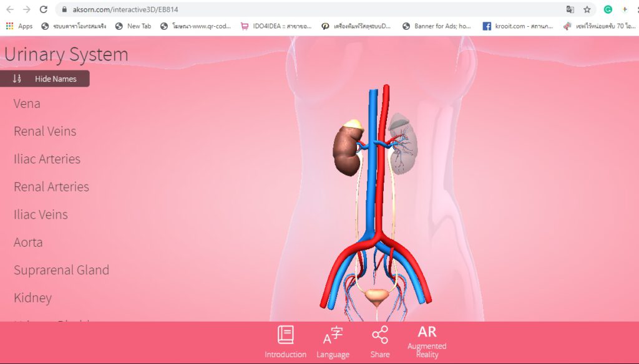Pick Aorta from the names list
This screenshot has width=639, height=364.
tap(28, 242)
